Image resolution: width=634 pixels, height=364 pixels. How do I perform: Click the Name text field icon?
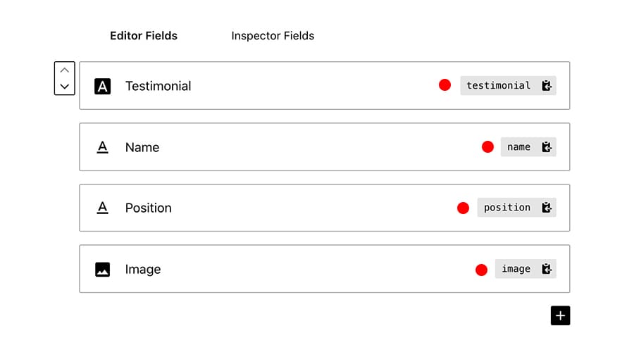103,147
